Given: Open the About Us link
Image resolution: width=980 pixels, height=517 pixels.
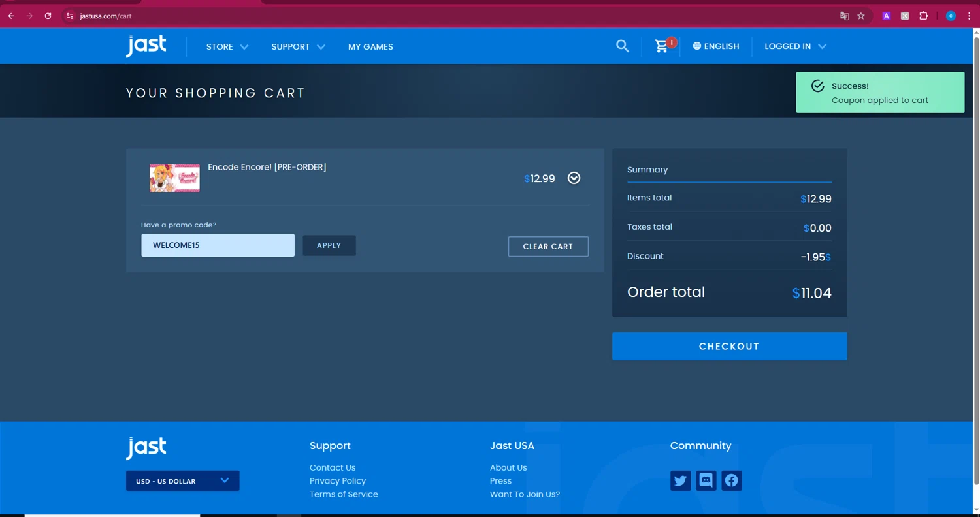Looking at the screenshot, I should pos(508,467).
